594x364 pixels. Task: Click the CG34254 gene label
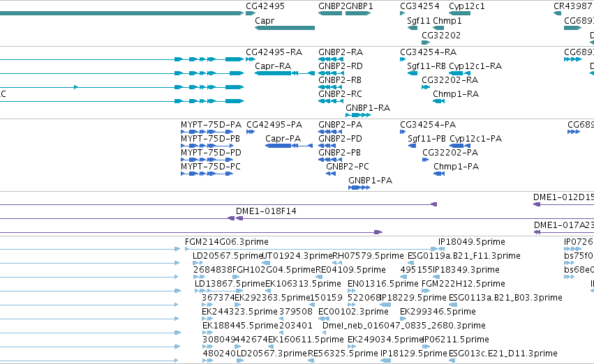pyautogui.click(x=419, y=6)
